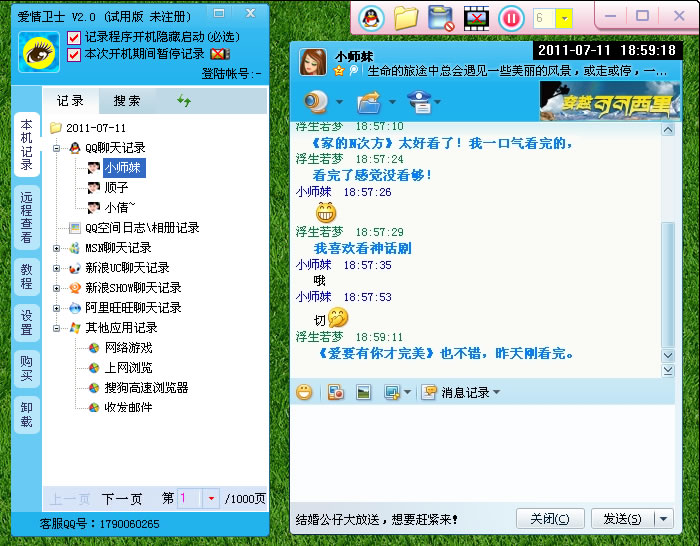Switch to the 记录 tab
700x546 pixels.
click(x=70, y=101)
